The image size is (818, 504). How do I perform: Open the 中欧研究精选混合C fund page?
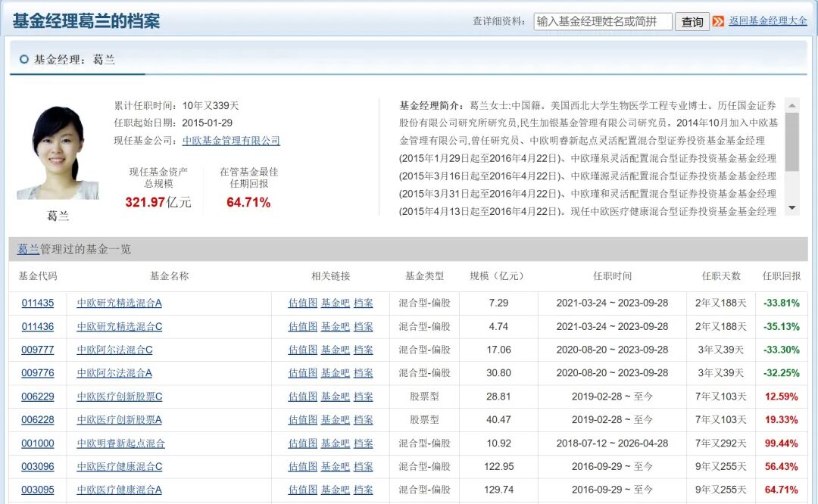(x=120, y=326)
